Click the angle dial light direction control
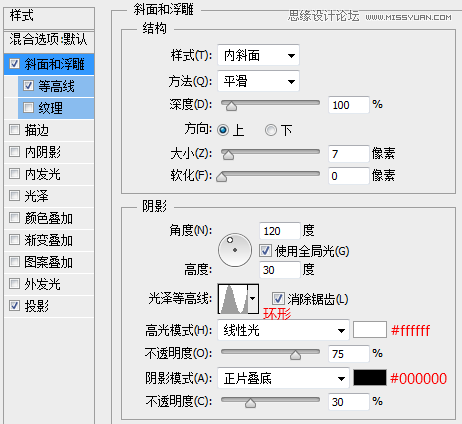Viewport: 462px width, 424px height. point(235,250)
